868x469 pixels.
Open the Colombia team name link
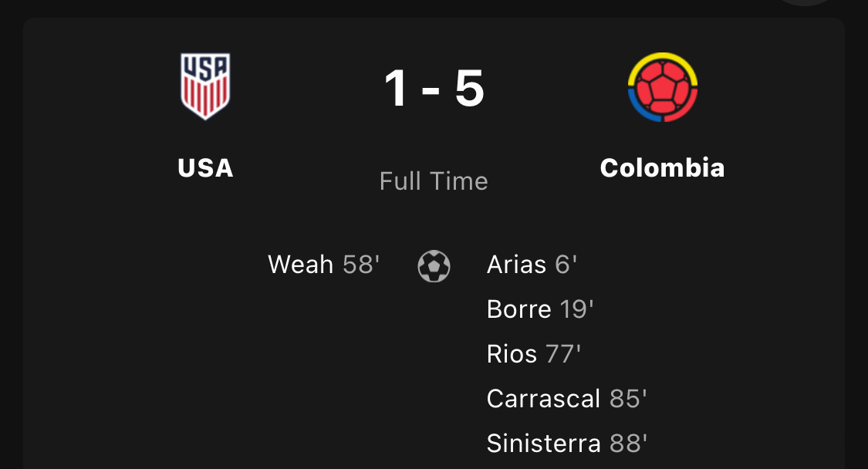click(x=662, y=167)
